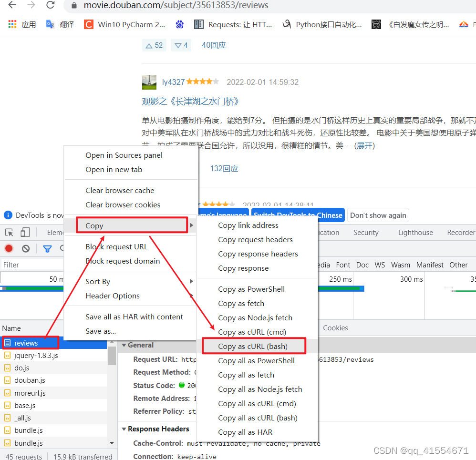The image size is (476, 460).
Task: Click Don't show again button
Action: (x=378, y=215)
